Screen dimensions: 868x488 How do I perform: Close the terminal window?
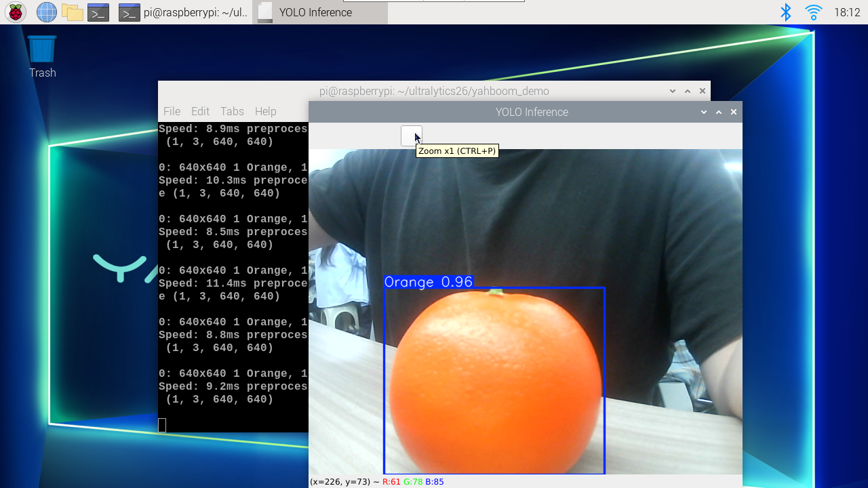[x=703, y=91]
